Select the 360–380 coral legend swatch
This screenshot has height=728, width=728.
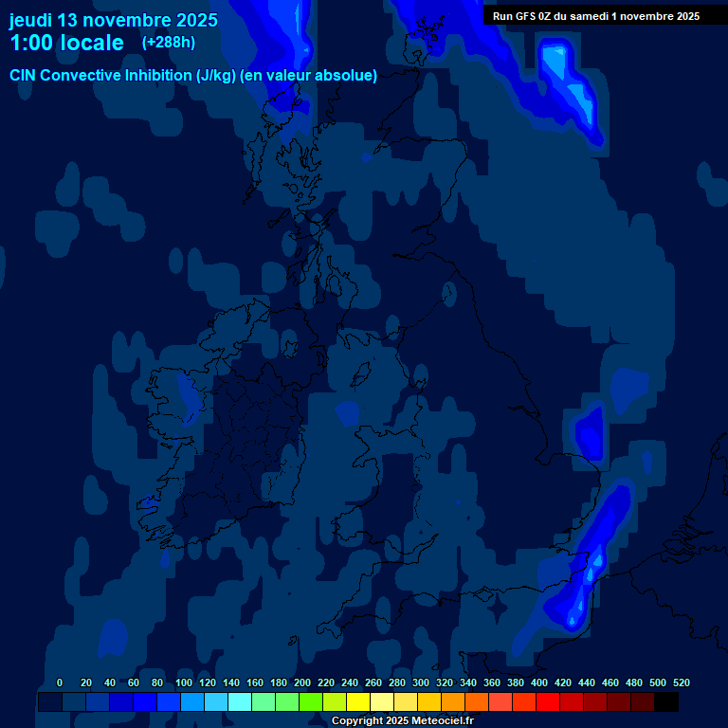500,701
